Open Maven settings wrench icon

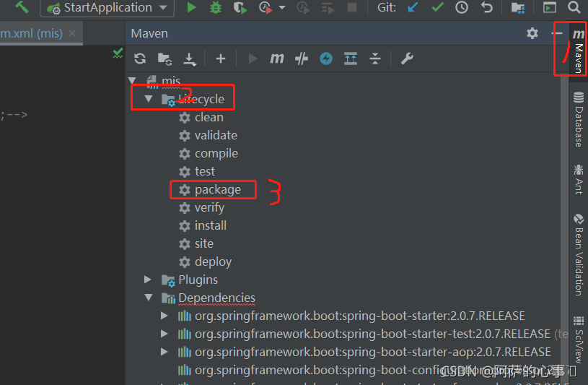[407, 59]
